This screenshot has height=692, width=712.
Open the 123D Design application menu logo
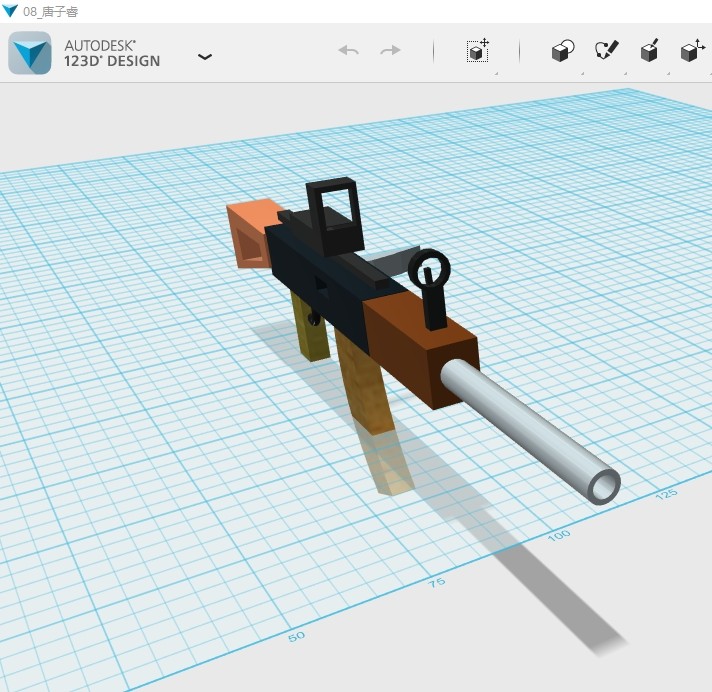pos(30,53)
